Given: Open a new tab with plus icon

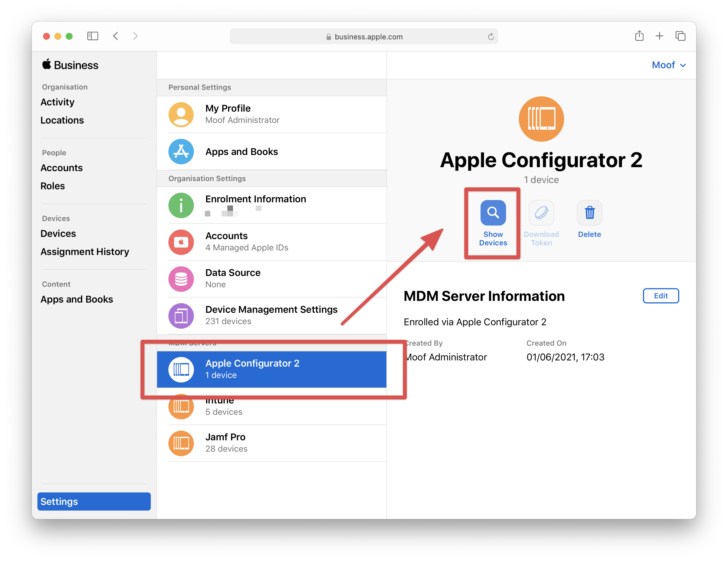Looking at the screenshot, I should coord(659,36).
